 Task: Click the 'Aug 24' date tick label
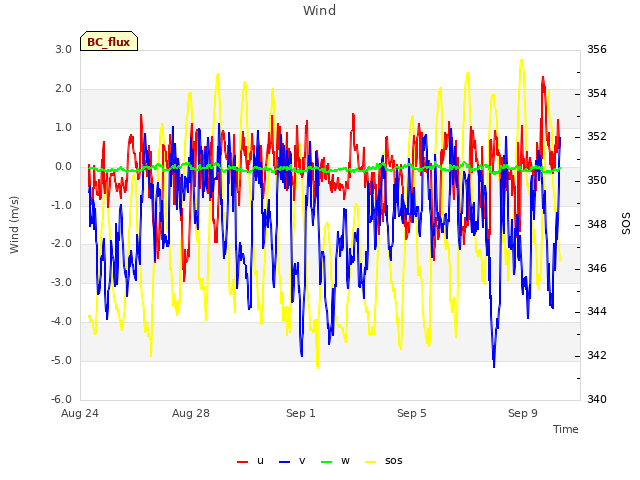[80, 413]
